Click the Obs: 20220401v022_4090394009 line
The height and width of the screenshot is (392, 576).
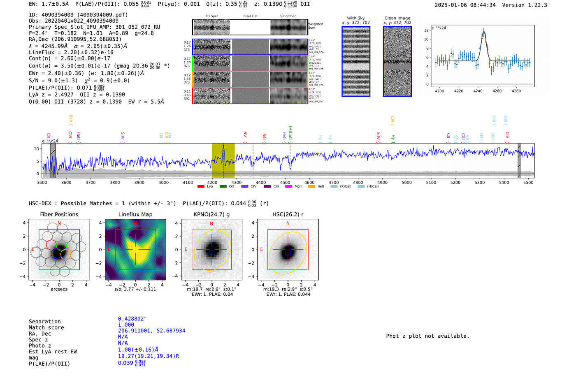74,21
